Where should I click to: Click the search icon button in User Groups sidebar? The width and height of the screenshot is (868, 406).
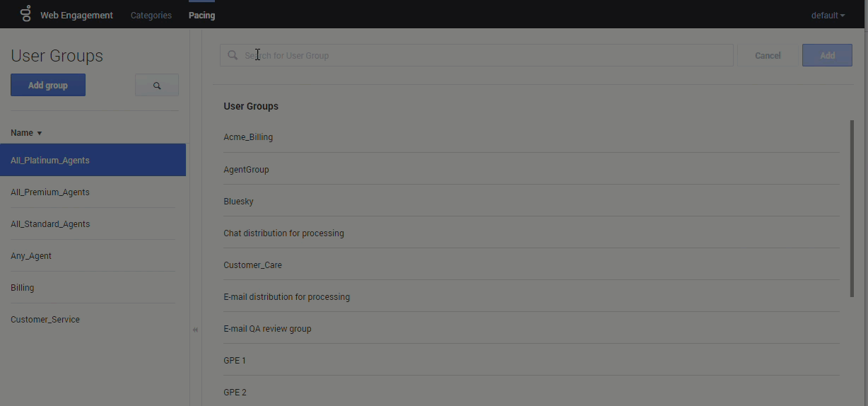click(157, 86)
